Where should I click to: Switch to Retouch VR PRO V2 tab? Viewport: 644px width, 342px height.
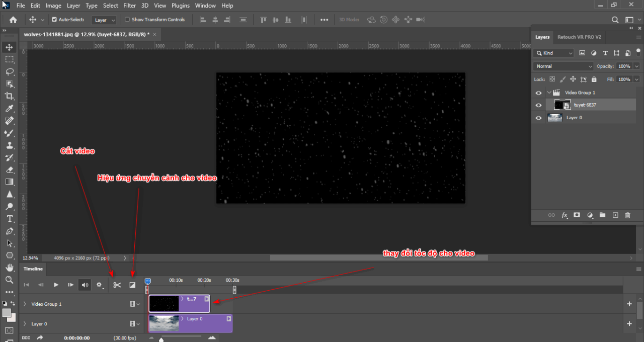click(x=579, y=37)
